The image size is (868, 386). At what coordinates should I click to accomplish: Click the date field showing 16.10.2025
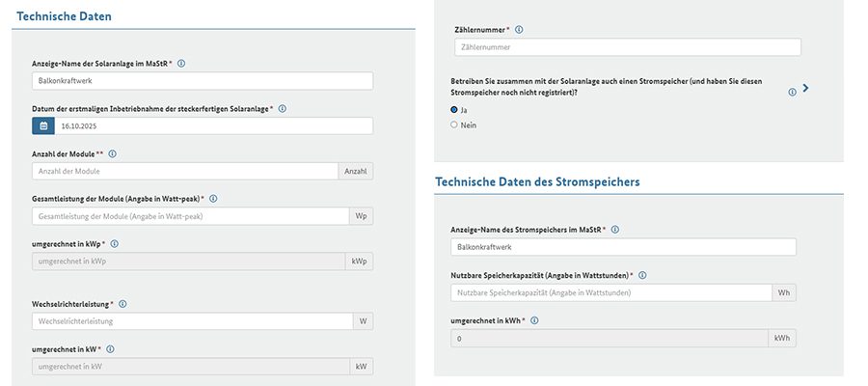(x=214, y=125)
